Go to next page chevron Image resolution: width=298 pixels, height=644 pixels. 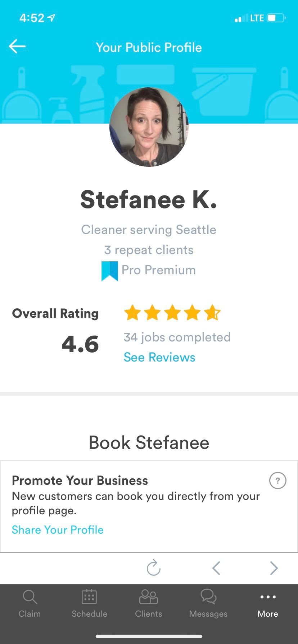[x=274, y=568]
